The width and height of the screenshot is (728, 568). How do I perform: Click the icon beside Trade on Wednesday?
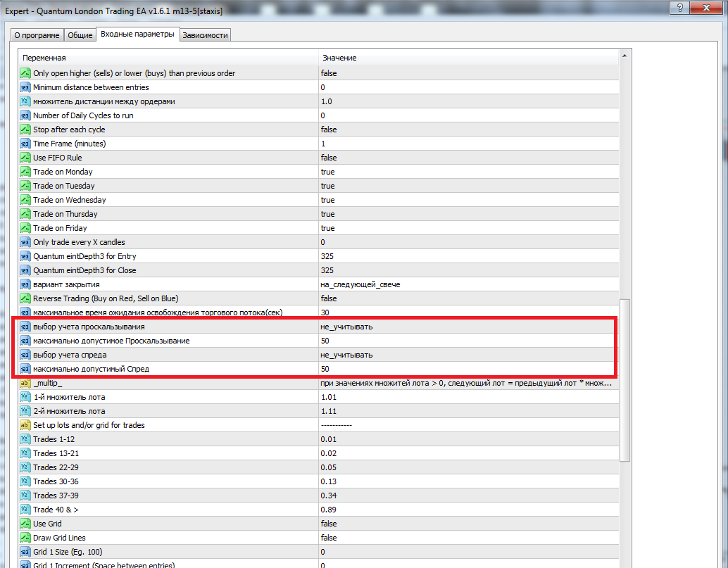point(25,200)
